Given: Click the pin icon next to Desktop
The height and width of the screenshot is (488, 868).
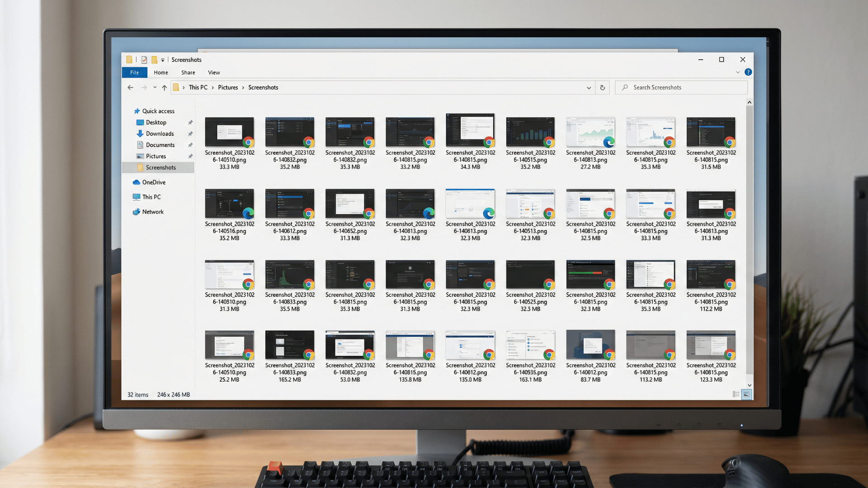Looking at the screenshot, I should click(x=190, y=122).
